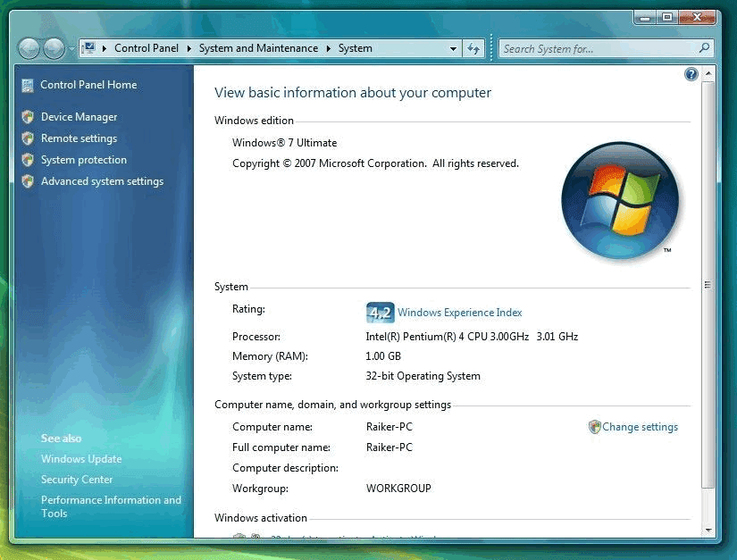Click processor value Intel(R) Pentium(R) 4
Screen dimensions: 737x560
[472, 337]
